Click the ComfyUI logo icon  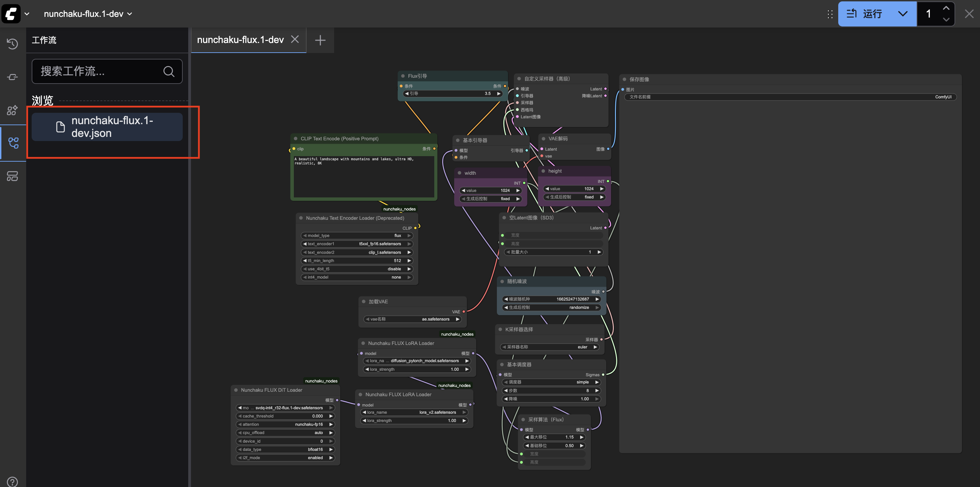pos(11,14)
